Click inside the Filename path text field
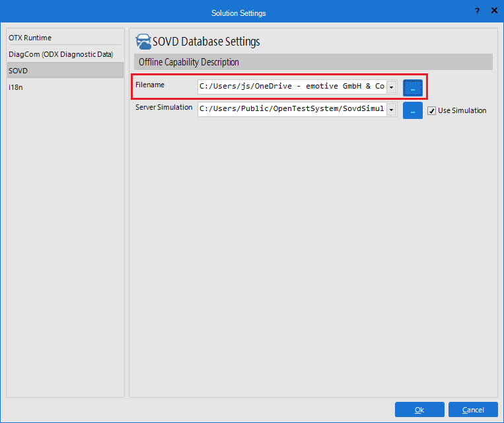The width and height of the screenshot is (504, 423). [291, 87]
